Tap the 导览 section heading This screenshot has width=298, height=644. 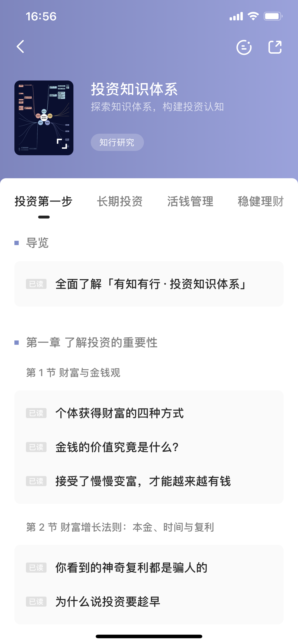37,243
